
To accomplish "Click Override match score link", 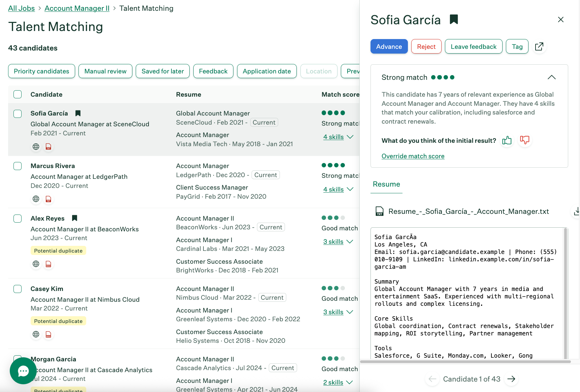I will point(413,156).
